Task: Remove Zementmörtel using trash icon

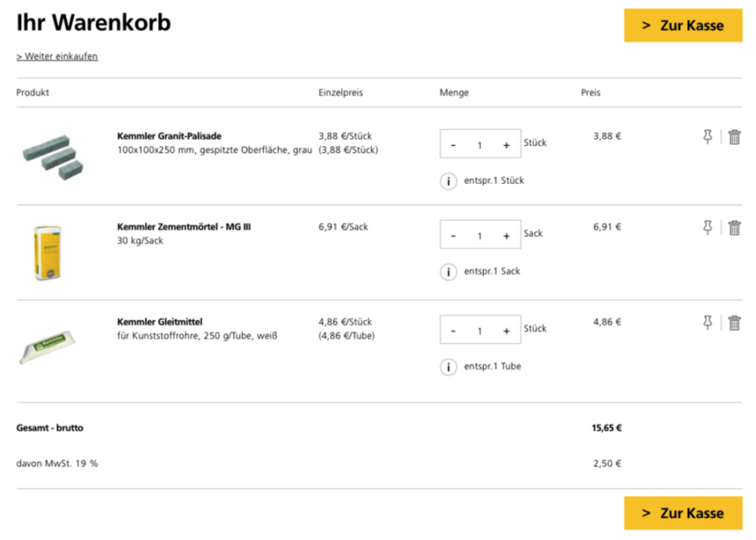Action: coord(734,228)
